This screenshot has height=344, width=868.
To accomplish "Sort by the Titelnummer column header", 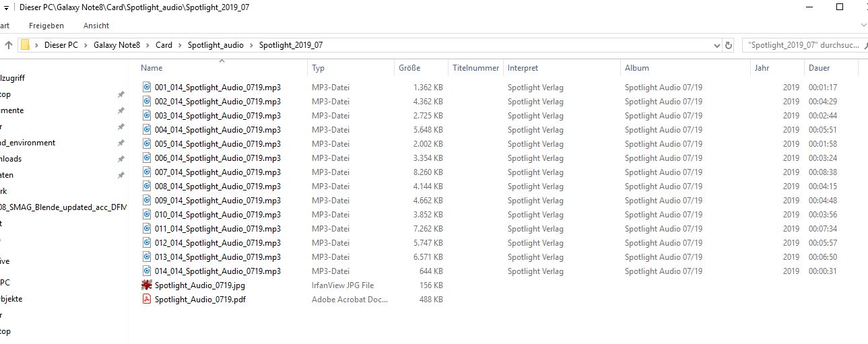I will 475,68.
